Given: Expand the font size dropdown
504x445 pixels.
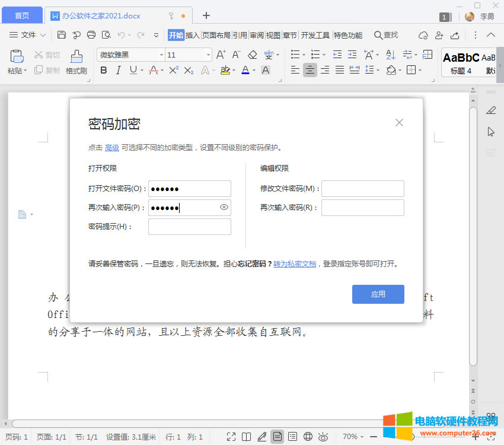Looking at the screenshot, I should pos(208,55).
